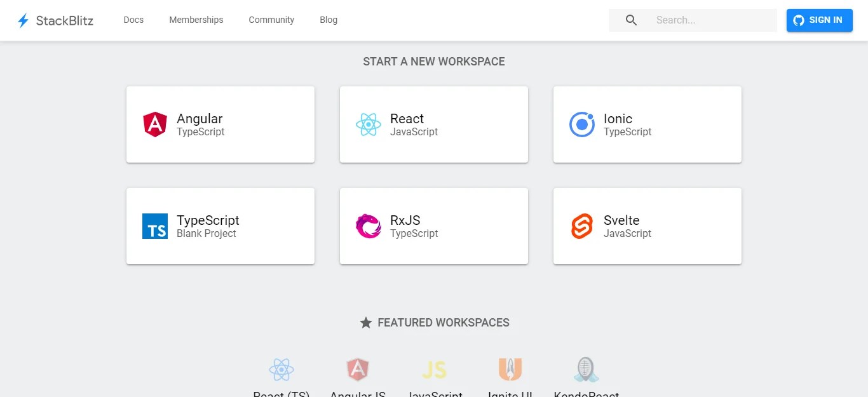Open featured JavaScript JS workspace icon

click(434, 369)
